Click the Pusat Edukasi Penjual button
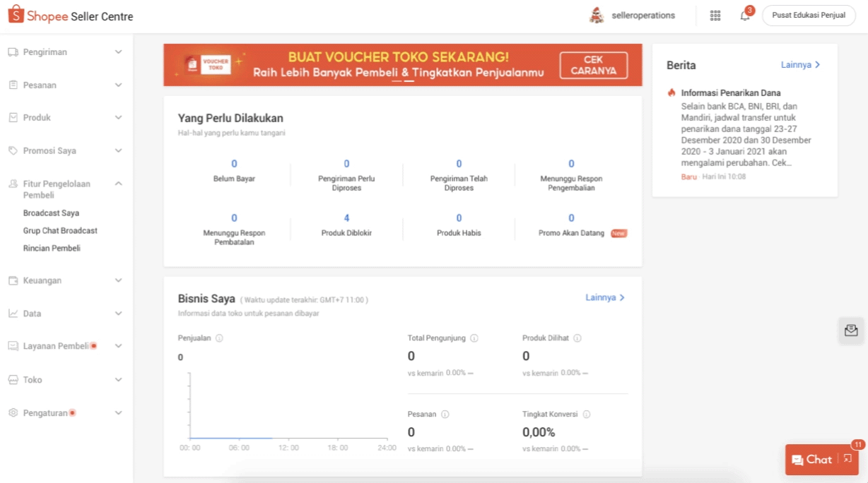Image resolution: width=868 pixels, height=483 pixels. coord(808,16)
